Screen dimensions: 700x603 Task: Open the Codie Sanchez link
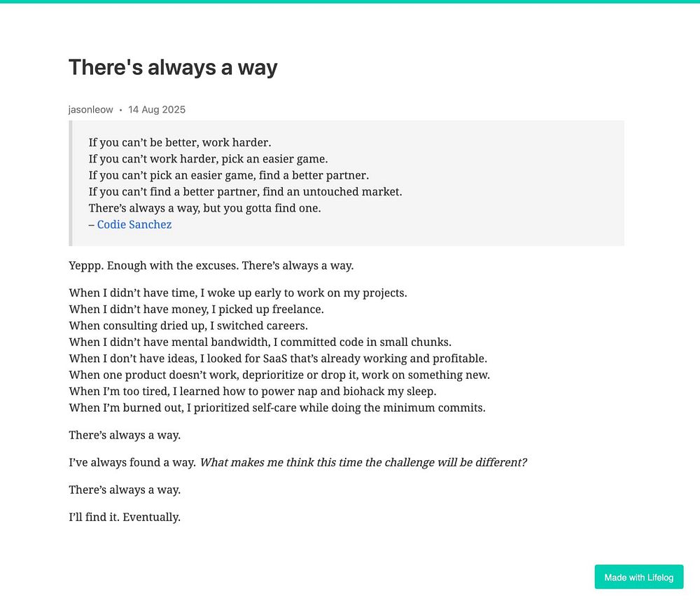(134, 224)
